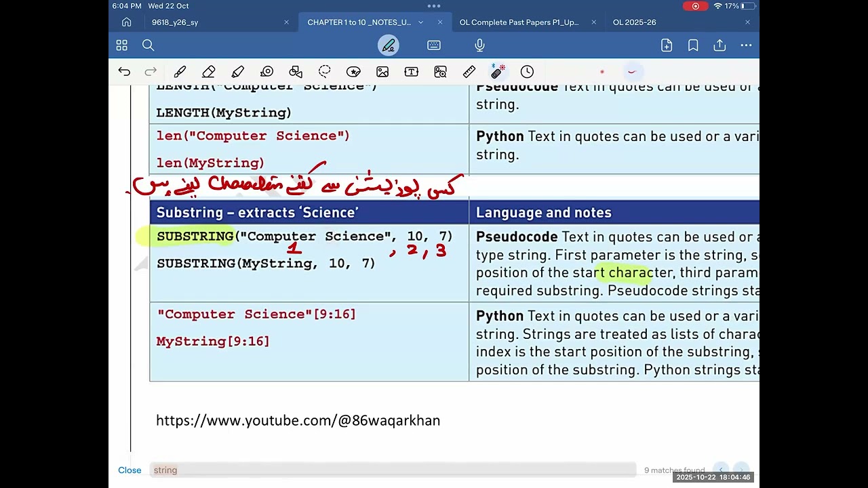Tap the Wi-Fi status icon
868x488 pixels.
[x=717, y=6]
